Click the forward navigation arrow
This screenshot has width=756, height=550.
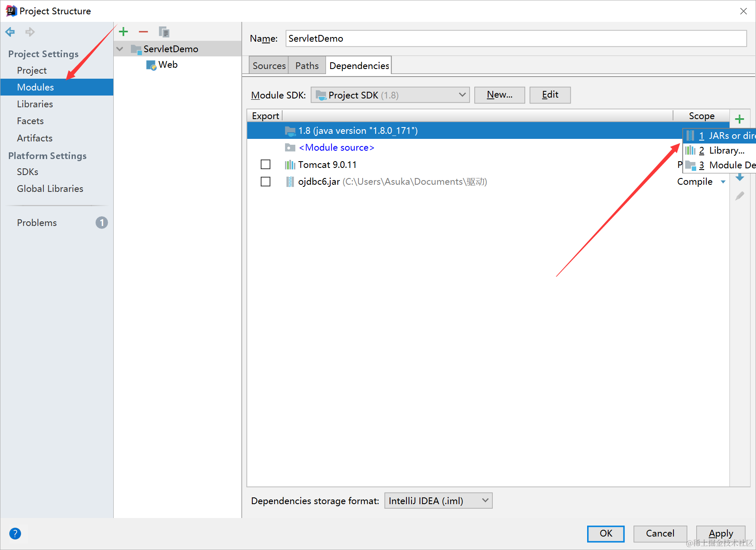(x=30, y=32)
